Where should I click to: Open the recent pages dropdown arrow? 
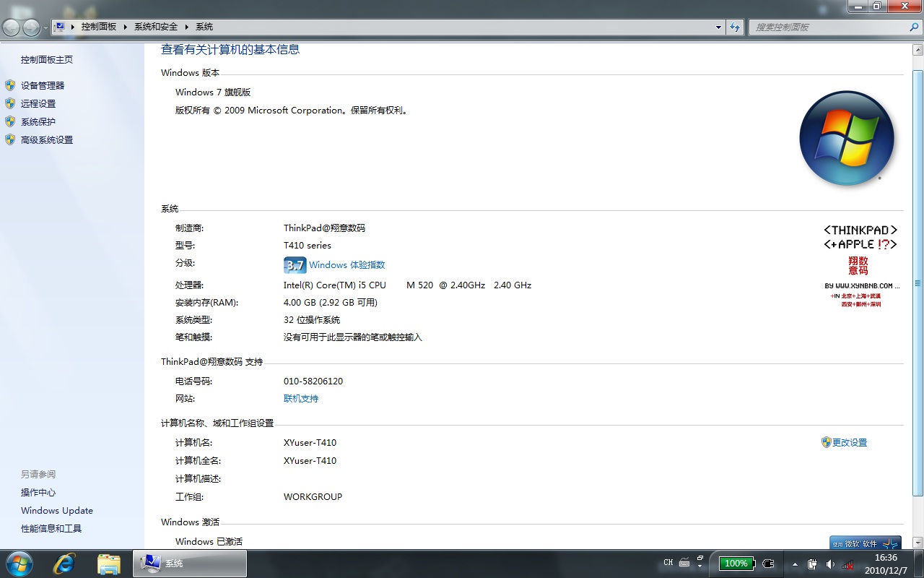point(45,27)
